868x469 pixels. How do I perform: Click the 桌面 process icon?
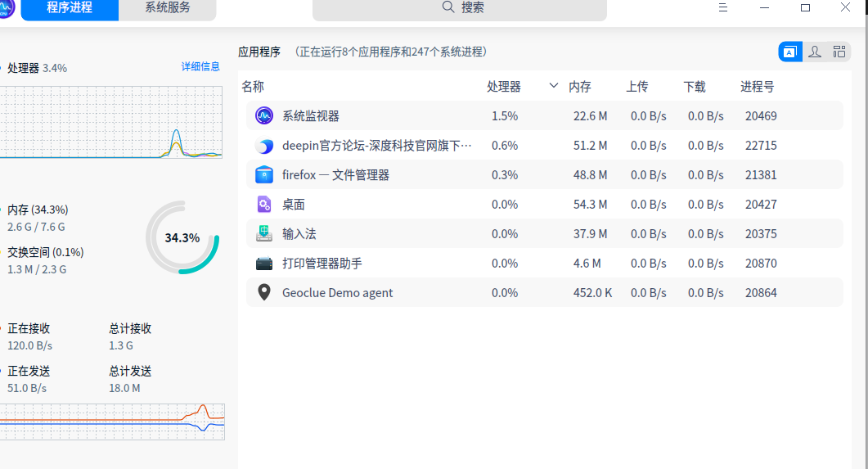pyautogui.click(x=264, y=205)
